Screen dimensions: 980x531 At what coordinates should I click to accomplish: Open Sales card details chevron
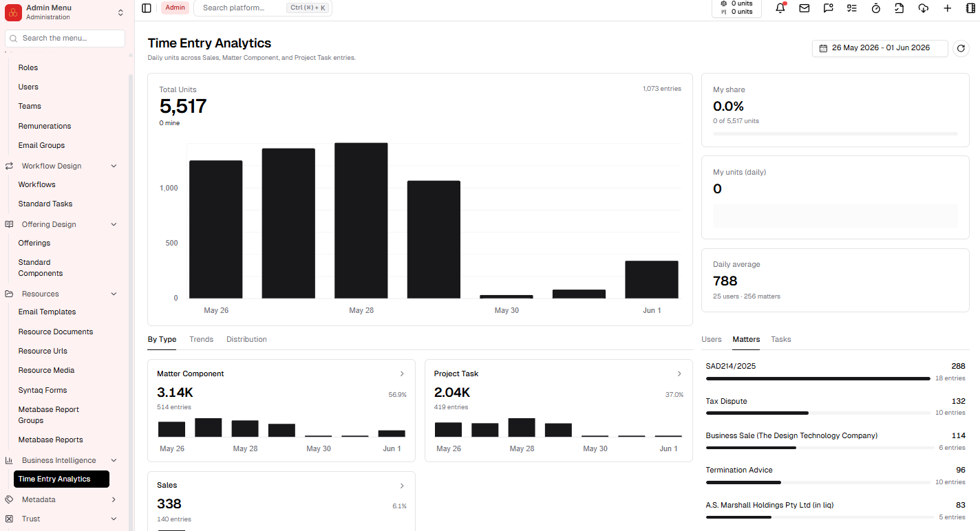[402, 486]
